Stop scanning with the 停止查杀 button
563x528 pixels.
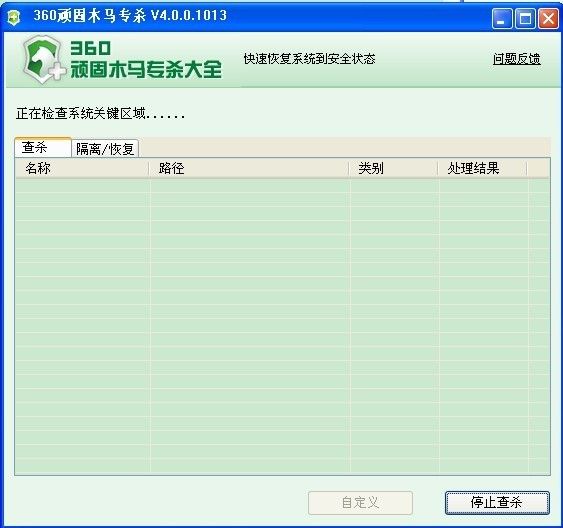pyautogui.click(x=497, y=503)
